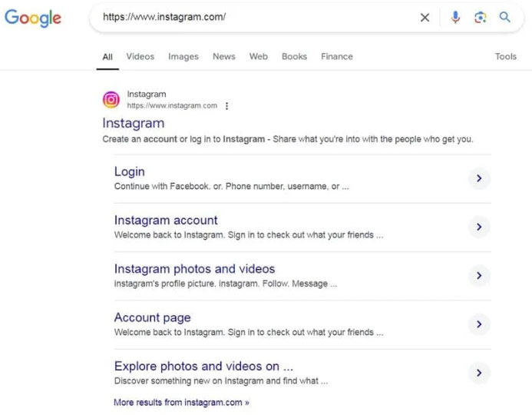The height and width of the screenshot is (415, 532).
Task: Open the Web tab
Action: click(259, 56)
